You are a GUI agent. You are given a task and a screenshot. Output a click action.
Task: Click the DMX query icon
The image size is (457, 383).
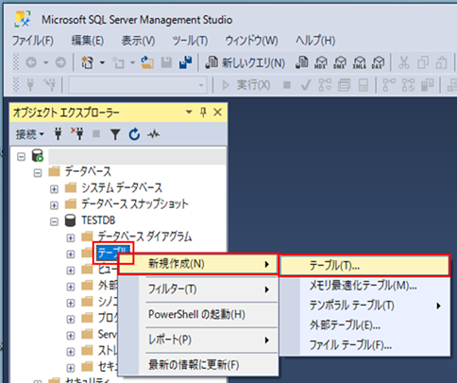coord(340,62)
